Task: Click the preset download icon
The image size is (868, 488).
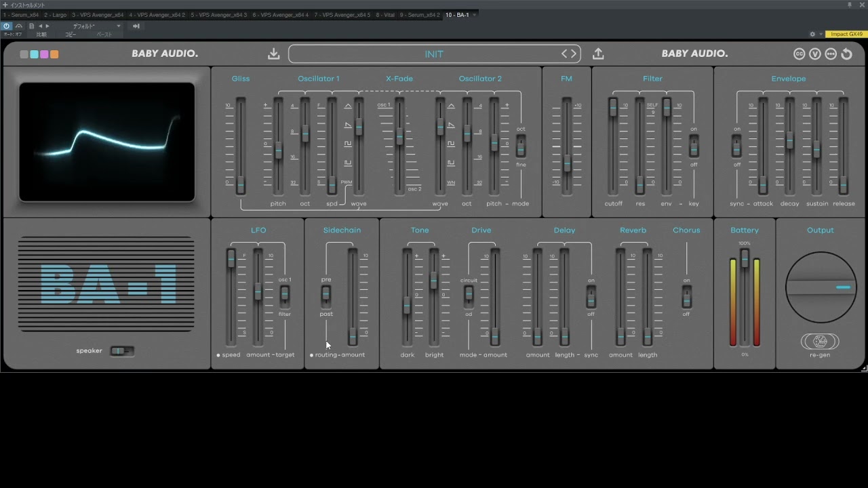Action: 274,54
